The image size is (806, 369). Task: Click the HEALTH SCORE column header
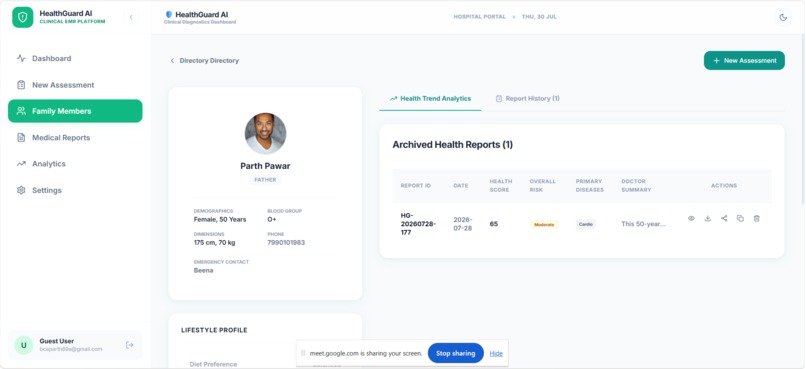point(500,186)
